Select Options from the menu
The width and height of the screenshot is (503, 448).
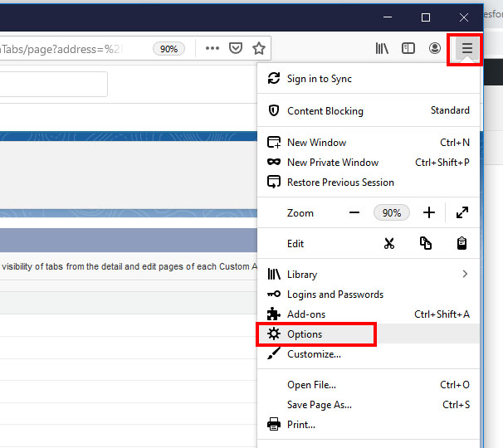click(305, 334)
